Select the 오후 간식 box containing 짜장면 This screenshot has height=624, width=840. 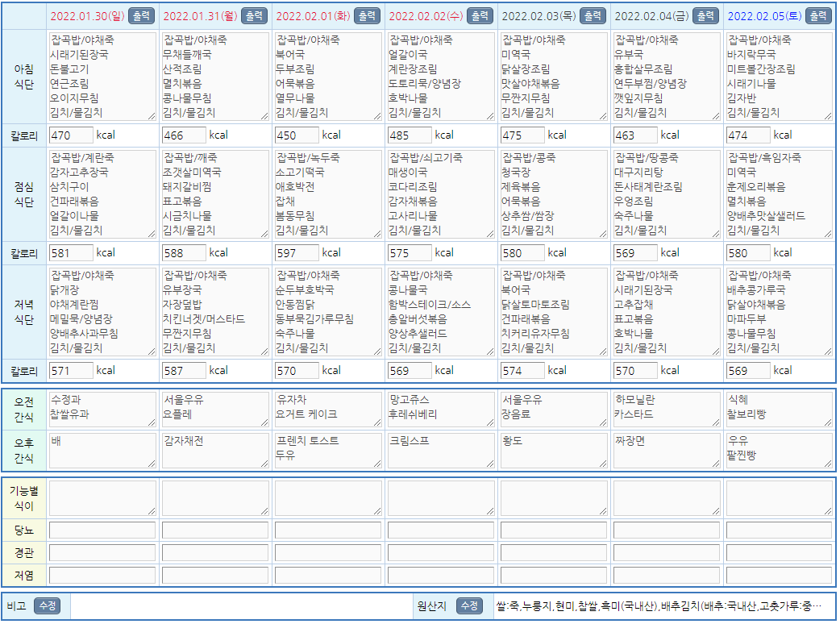pos(667,451)
